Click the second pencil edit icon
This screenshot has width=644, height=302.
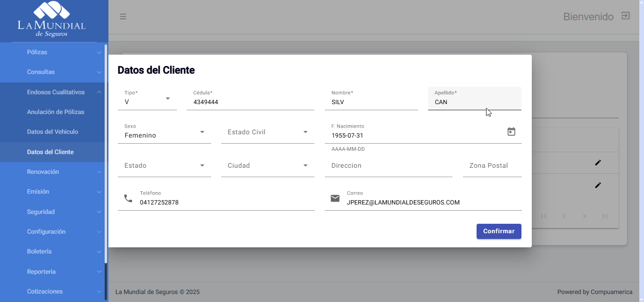(x=598, y=185)
